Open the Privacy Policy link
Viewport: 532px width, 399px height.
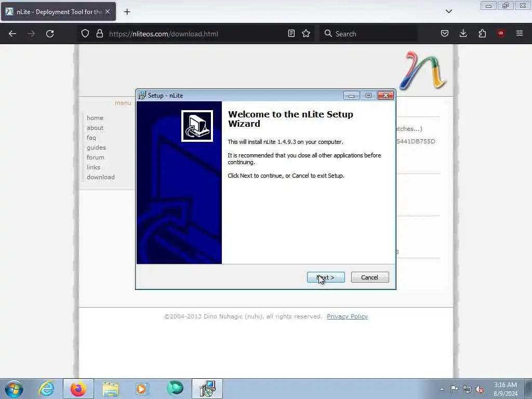pos(347,316)
